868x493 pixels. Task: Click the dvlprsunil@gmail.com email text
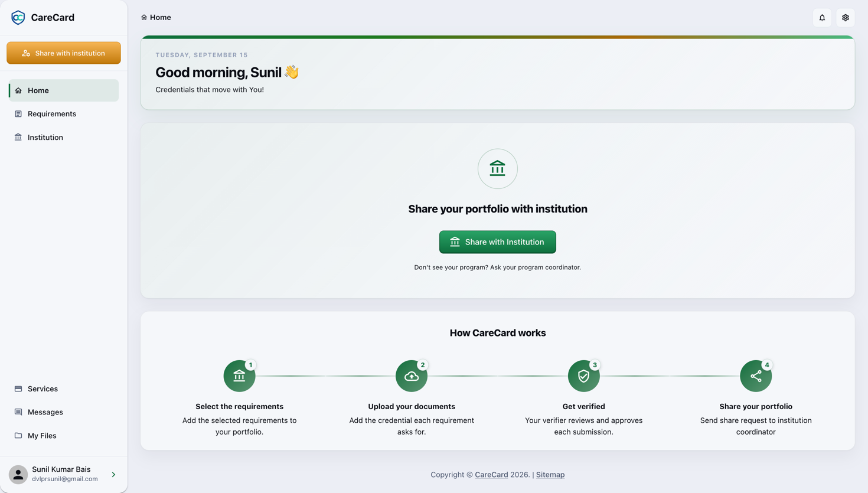pyautogui.click(x=65, y=479)
